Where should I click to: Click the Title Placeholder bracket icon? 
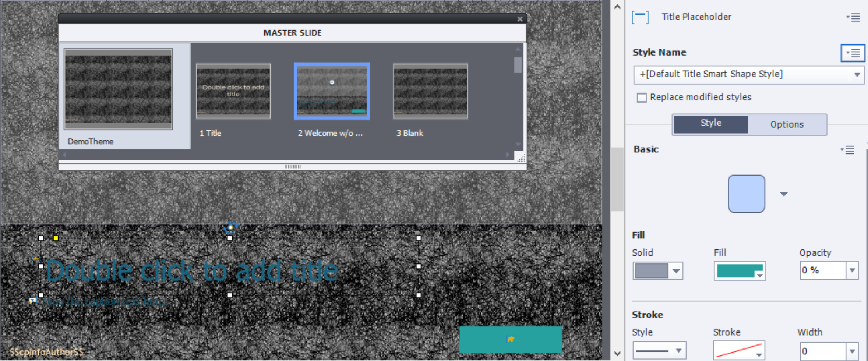tap(640, 17)
